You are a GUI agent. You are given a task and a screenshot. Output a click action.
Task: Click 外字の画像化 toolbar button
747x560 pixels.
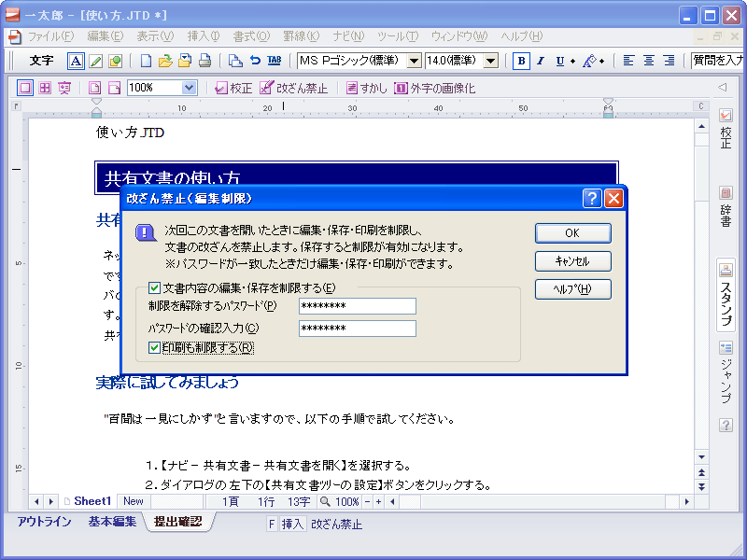tap(434, 88)
